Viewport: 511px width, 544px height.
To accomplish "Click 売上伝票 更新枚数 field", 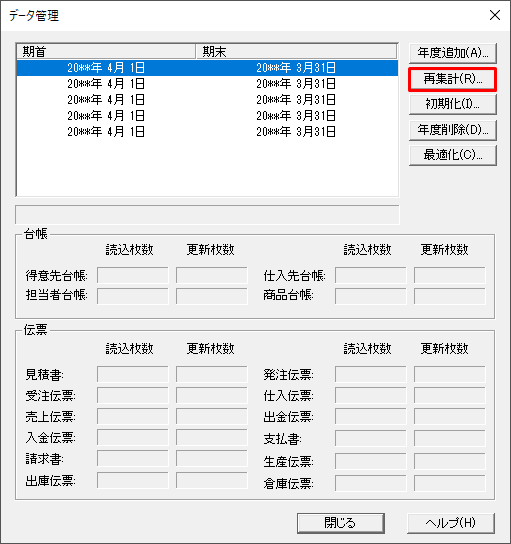I will click(x=212, y=416).
